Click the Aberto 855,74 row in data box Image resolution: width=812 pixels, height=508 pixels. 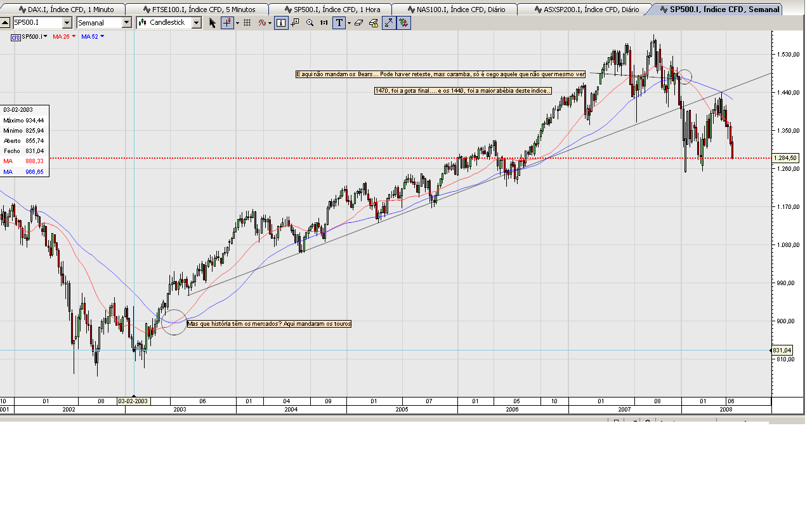(x=23, y=140)
